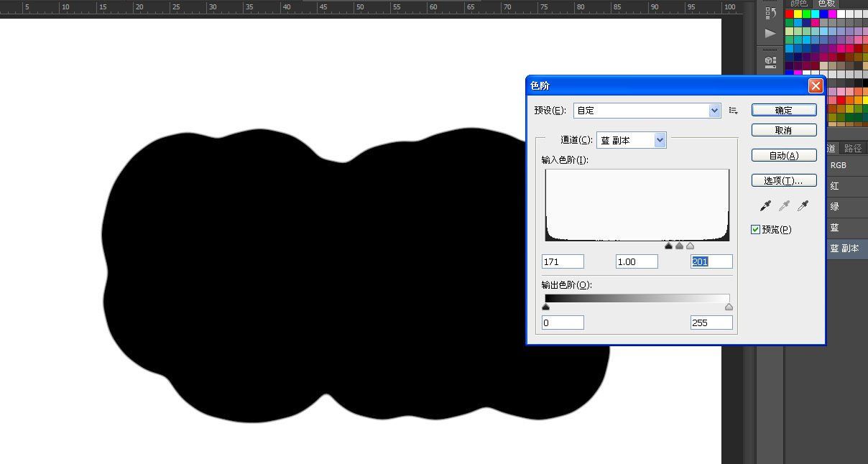Select the 蓝 副本 channel row
This screenshot has height=464, width=868.
[847, 249]
